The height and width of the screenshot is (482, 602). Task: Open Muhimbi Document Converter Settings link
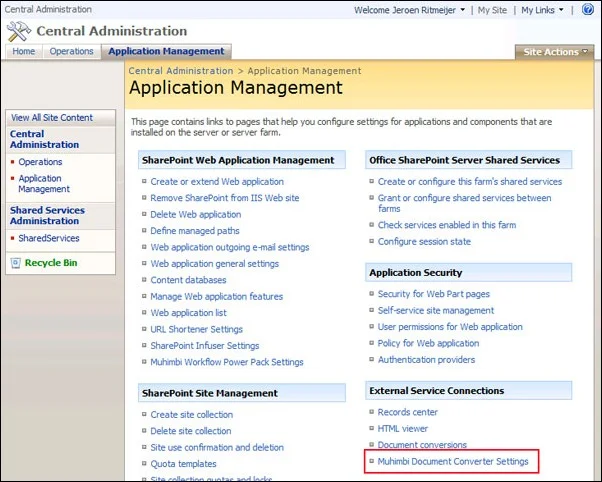click(453, 461)
